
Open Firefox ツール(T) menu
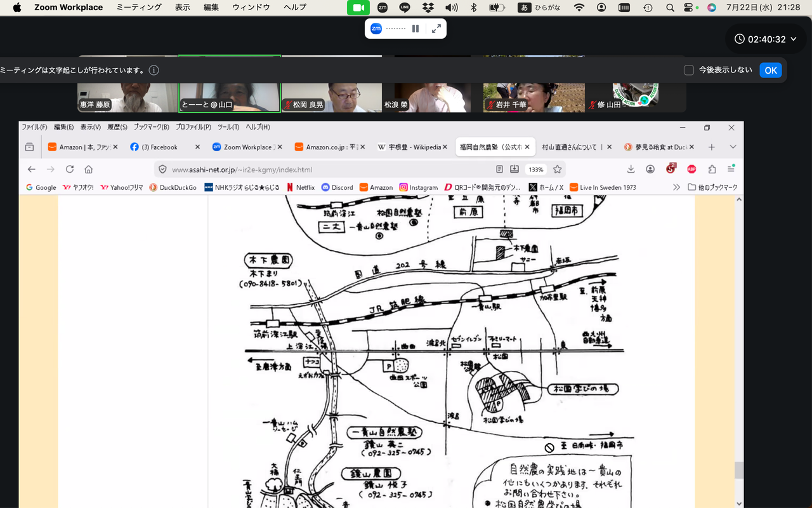tap(228, 127)
